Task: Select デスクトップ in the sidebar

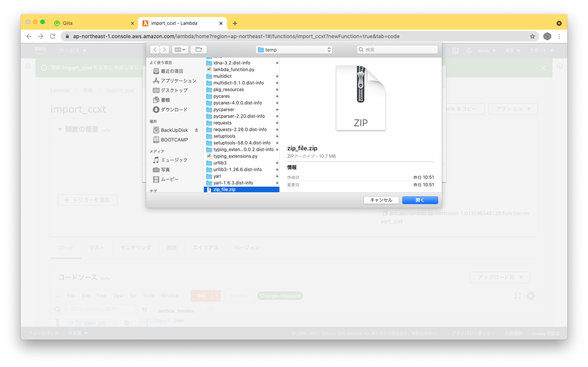Action: point(171,90)
